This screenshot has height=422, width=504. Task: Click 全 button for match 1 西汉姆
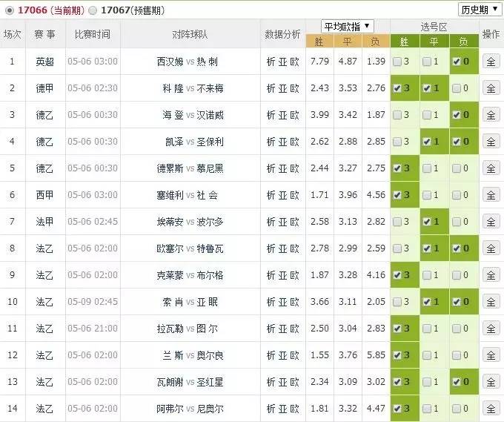click(x=491, y=62)
